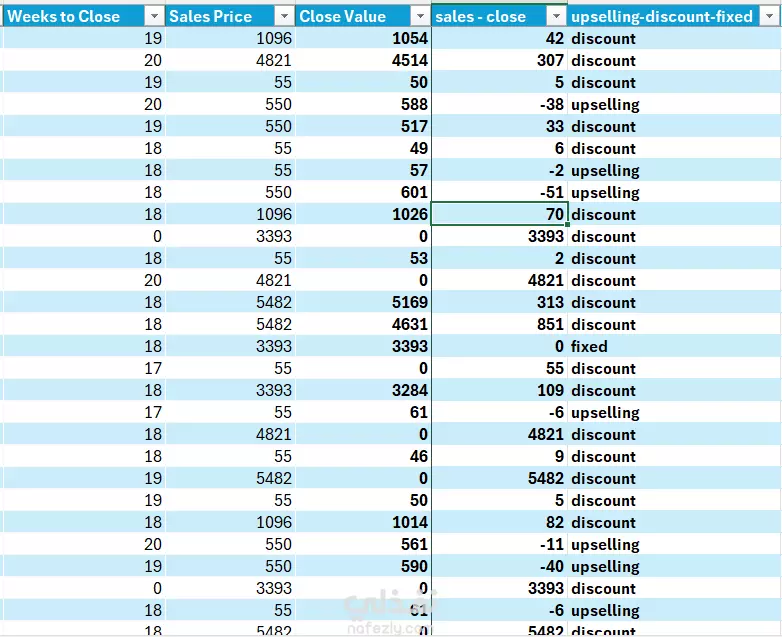Click the Close Value cell 4631
The height and width of the screenshot is (637, 782).
pos(363,324)
